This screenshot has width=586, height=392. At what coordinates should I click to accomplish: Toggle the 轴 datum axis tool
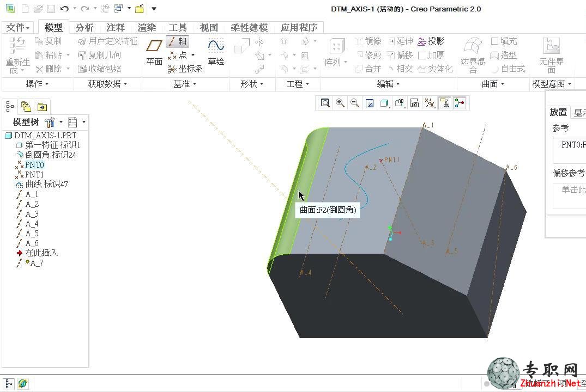[178, 41]
